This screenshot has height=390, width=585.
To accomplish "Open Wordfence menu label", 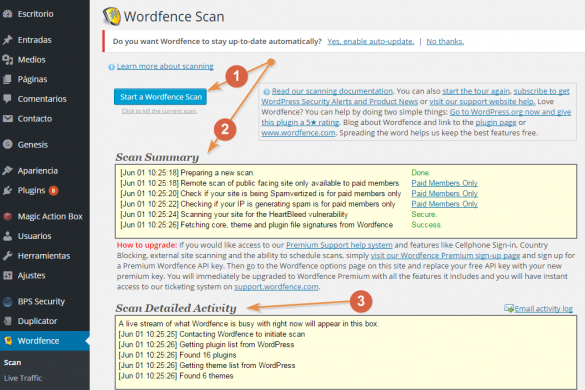I will pyautogui.click(x=38, y=341).
